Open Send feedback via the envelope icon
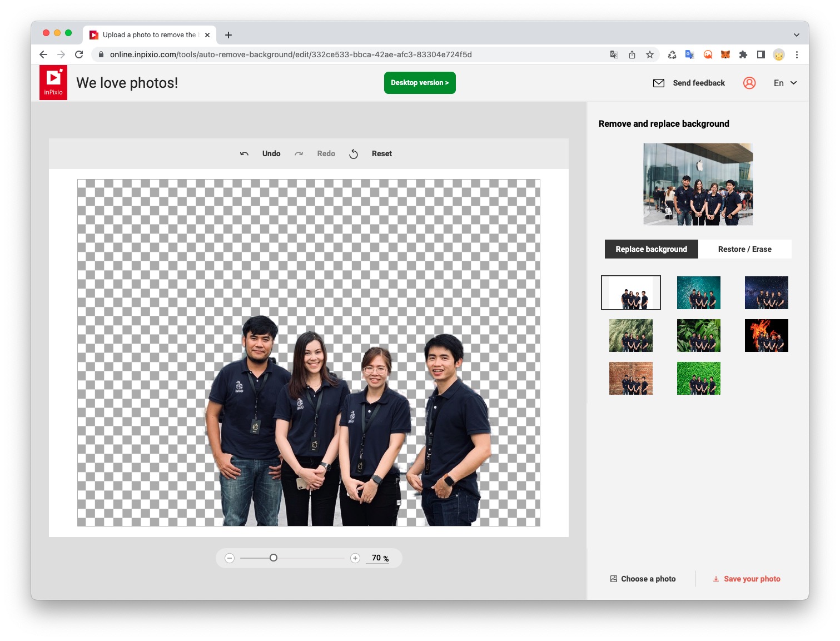The image size is (840, 641). point(658,82)
